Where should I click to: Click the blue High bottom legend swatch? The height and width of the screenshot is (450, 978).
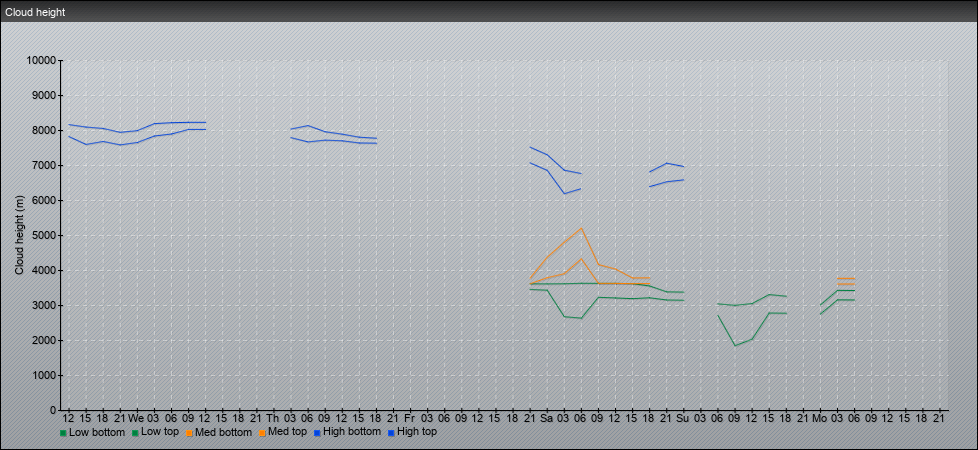(317, 432)
